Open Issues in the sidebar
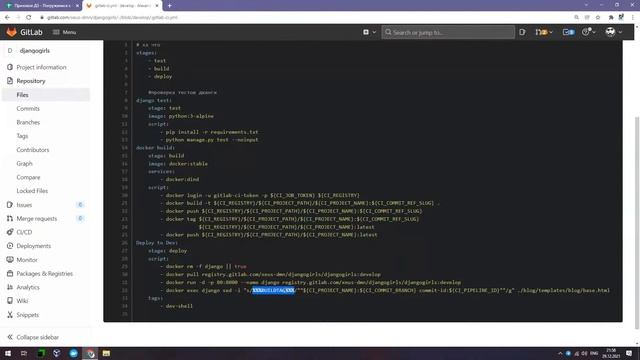The width and height of the screenshot is (640, 360). click(x=24, y=205)
